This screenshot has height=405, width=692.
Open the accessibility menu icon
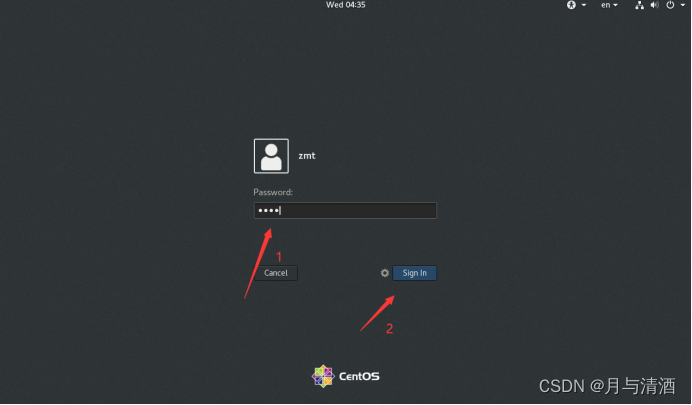click(x=572, y=5)
